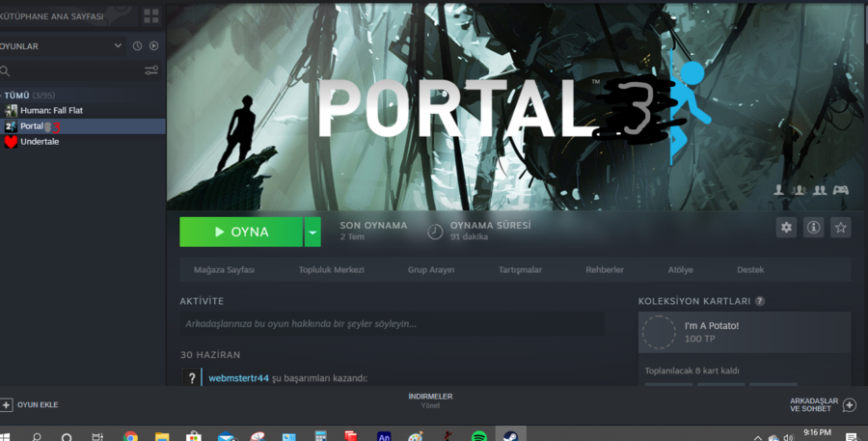
Task: Click the Portal game icon in list
Action: (11, 126)
